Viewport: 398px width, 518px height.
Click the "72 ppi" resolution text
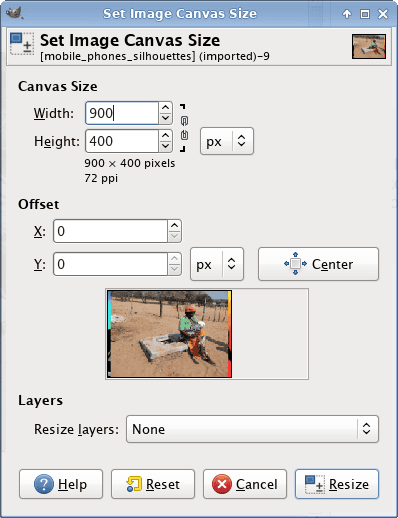(101, 178)
